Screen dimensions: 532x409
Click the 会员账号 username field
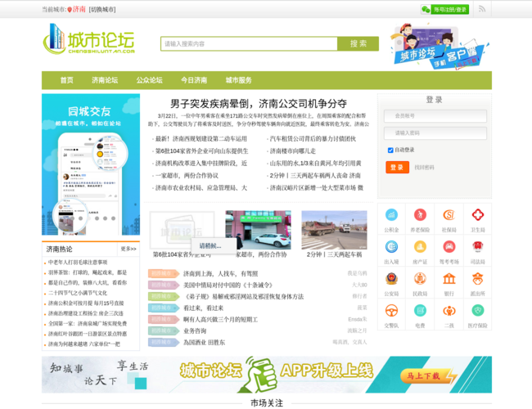point(435,116)
